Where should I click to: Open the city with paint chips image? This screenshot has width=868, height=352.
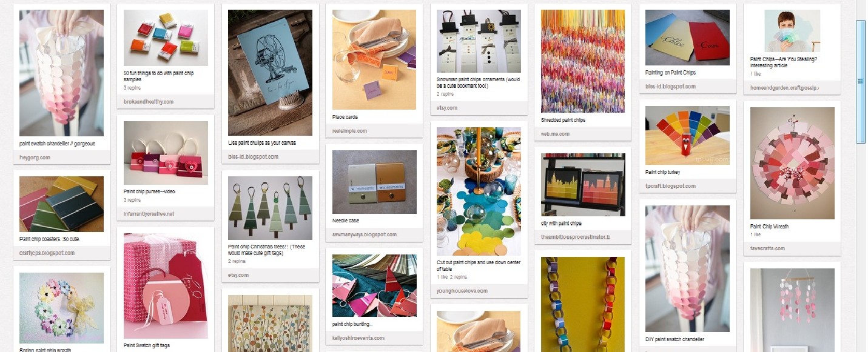click(x=583, y=185)
